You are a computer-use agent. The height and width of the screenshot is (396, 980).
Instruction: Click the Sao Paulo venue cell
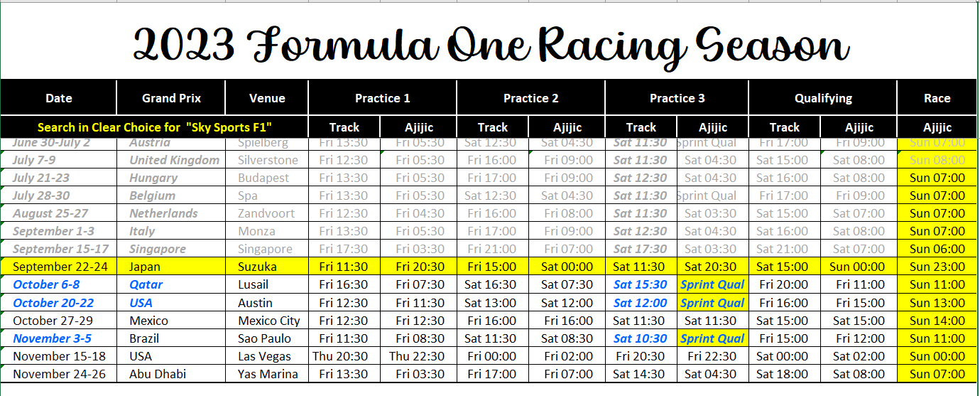click(x=267, y=338)
